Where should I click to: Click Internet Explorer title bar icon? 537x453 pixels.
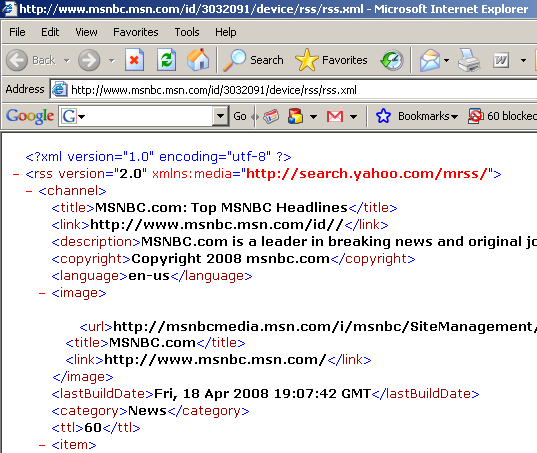[x=9, y=9]
